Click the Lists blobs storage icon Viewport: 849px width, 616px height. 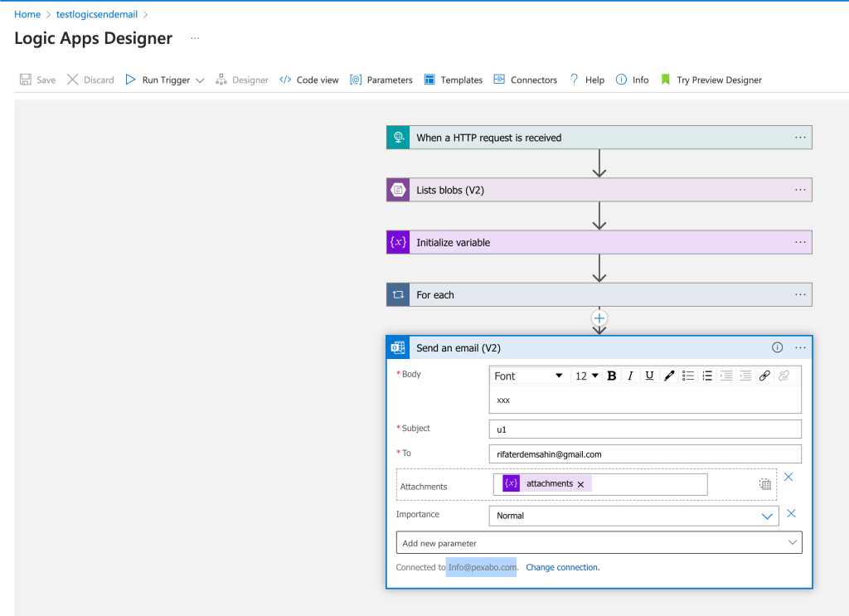coord(398,190)
